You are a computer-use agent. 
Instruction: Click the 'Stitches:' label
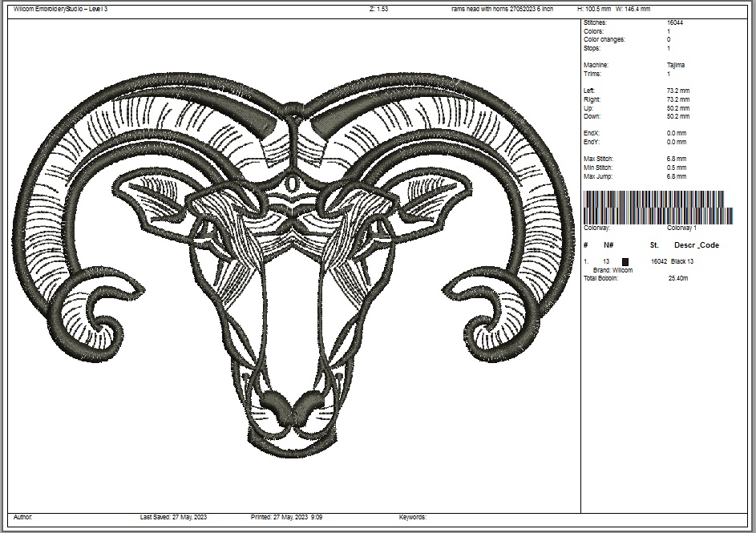coord(596,23)
